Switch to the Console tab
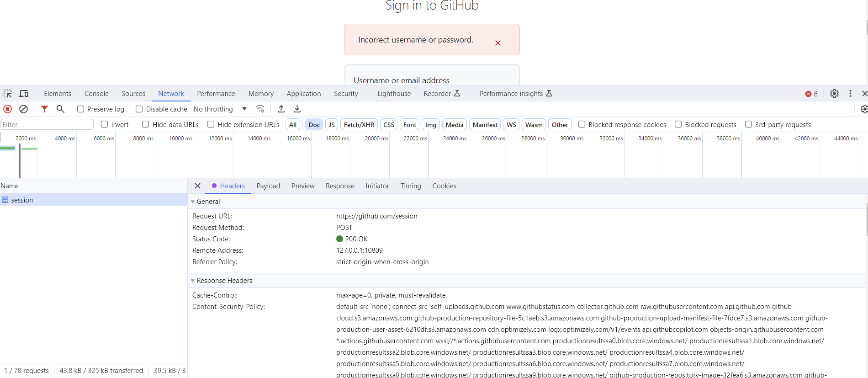This screenshot has width=868, height=378. [96, 94]
